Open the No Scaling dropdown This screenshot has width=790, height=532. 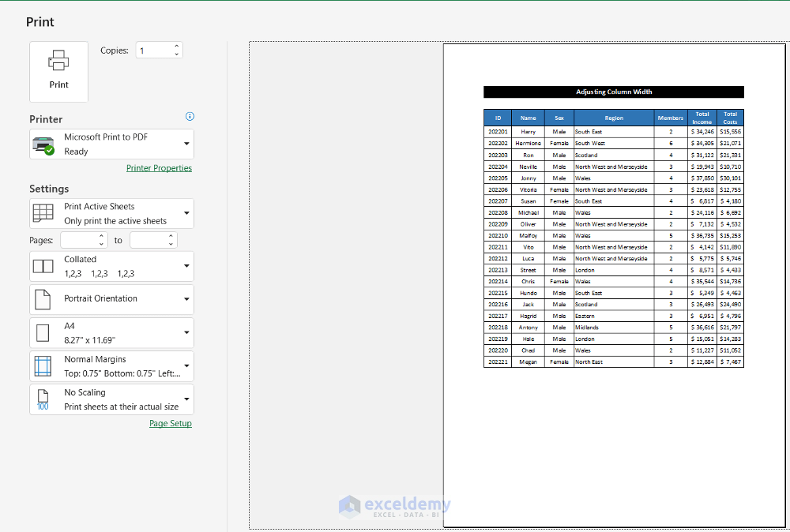(112, 399)
